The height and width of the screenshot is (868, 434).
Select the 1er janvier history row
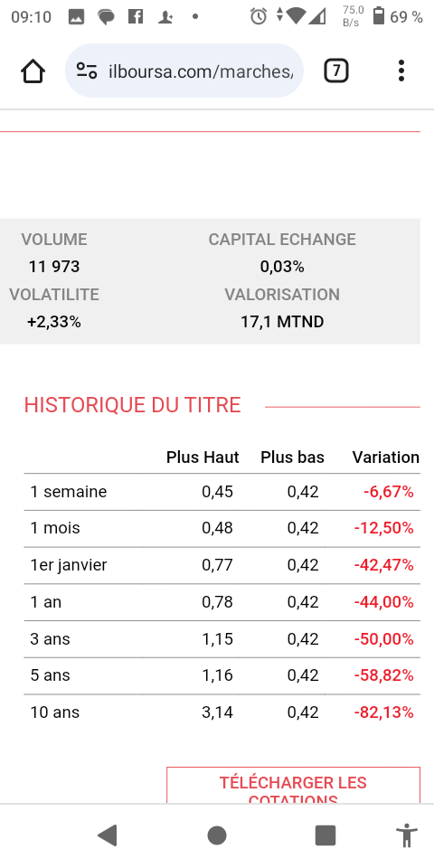click(222, 565)
